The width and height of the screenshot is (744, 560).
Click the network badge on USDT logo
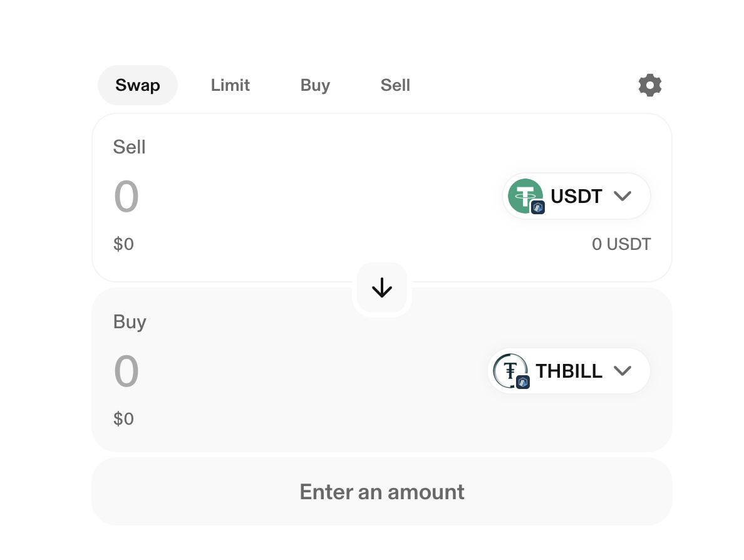coord(538,208)
